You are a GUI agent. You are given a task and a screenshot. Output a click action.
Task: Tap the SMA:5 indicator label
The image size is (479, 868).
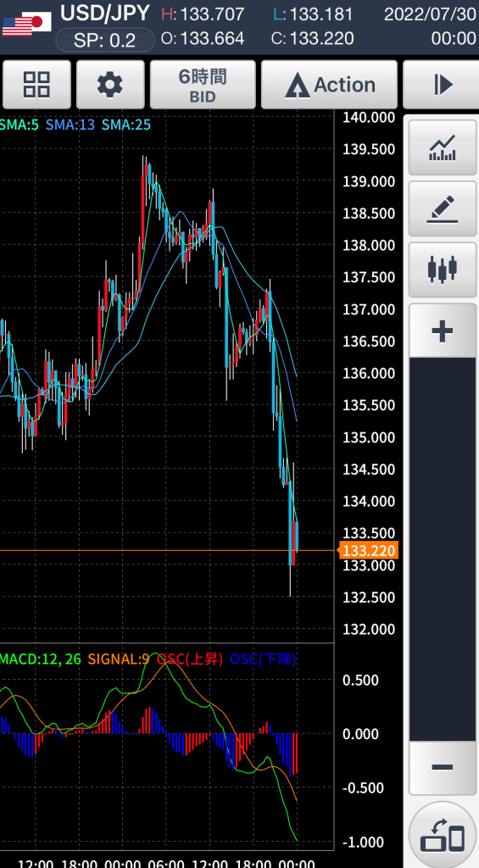[x=19, y=125]
